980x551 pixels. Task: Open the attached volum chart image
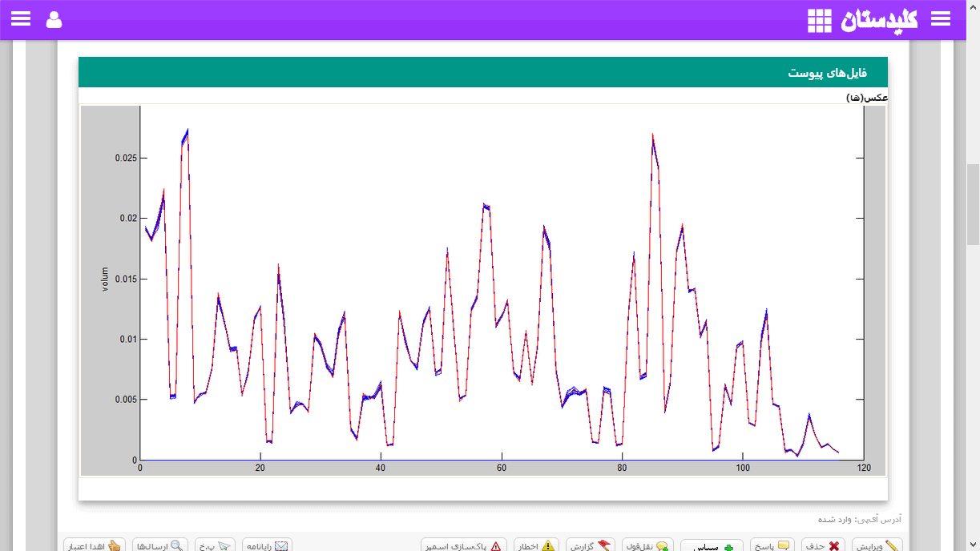click(x=483, y=290)
